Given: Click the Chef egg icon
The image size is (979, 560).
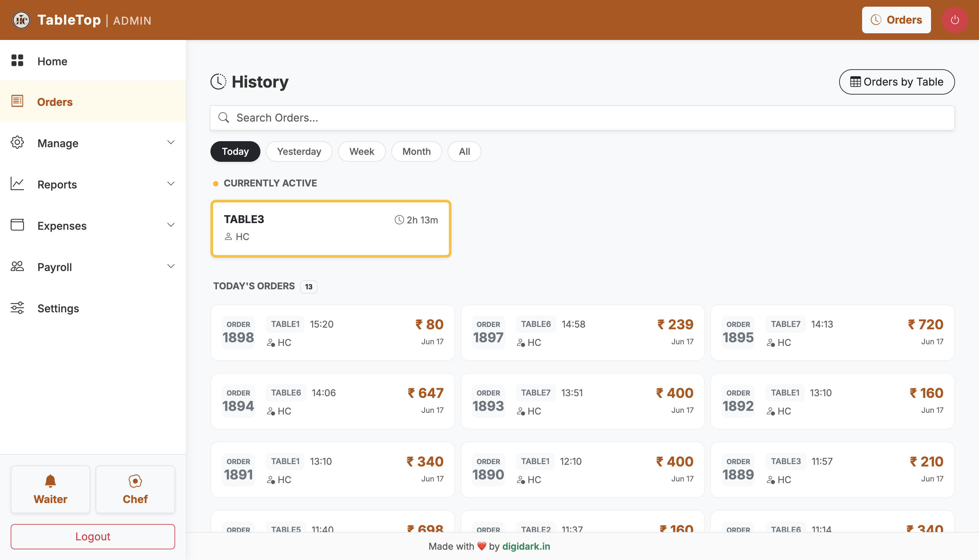Looking at the screenshot, I should [x=135, y=481].
